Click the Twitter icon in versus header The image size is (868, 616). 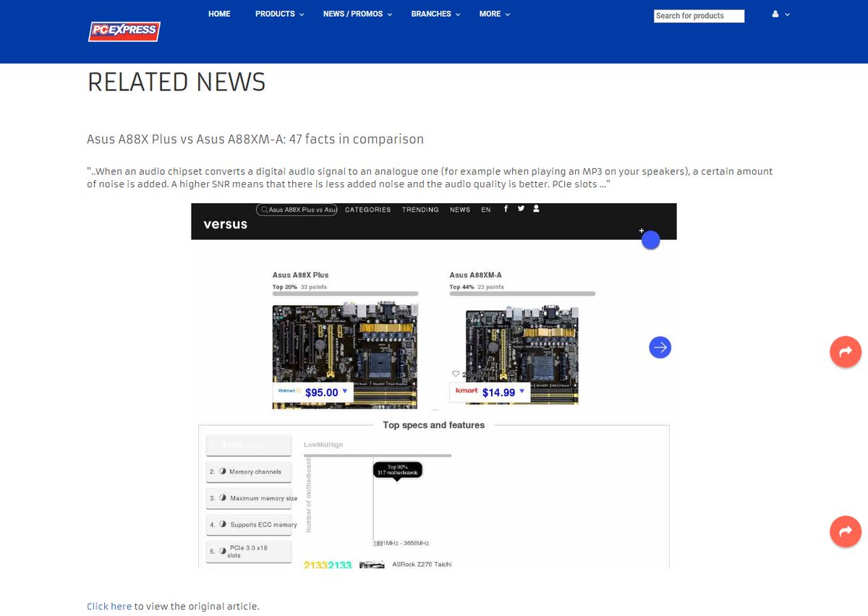[x=521, y=209]
